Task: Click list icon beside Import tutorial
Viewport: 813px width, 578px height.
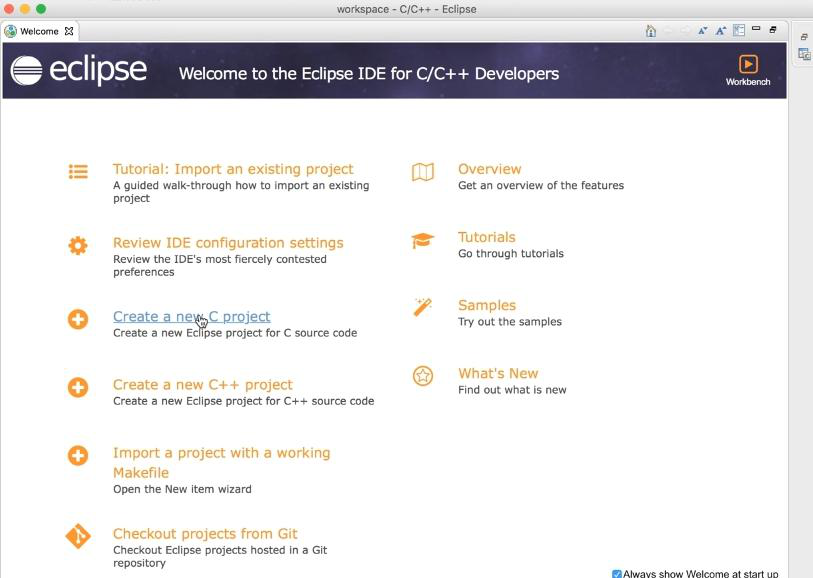Action: (x=78, y=171)
